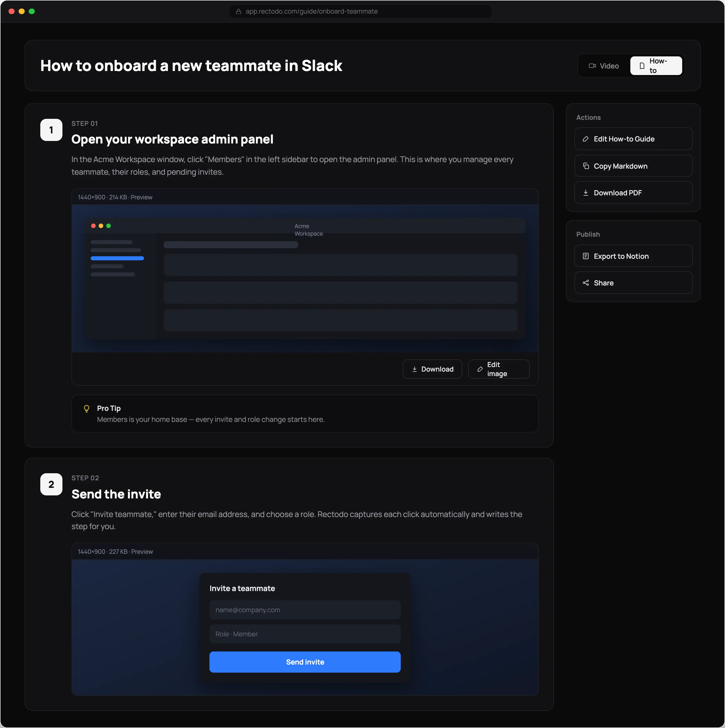Click the address bar URL
Viewport: 725px width, 728px height.
312,12
